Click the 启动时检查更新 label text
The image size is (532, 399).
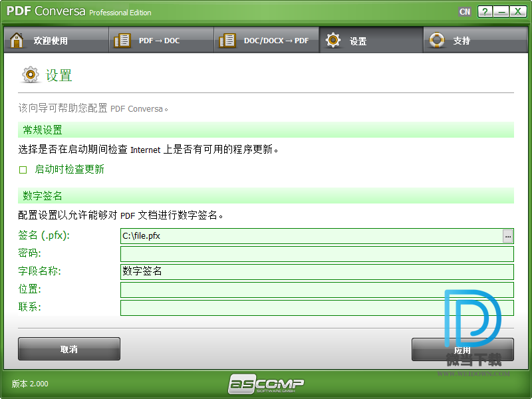tap(69, 170)
